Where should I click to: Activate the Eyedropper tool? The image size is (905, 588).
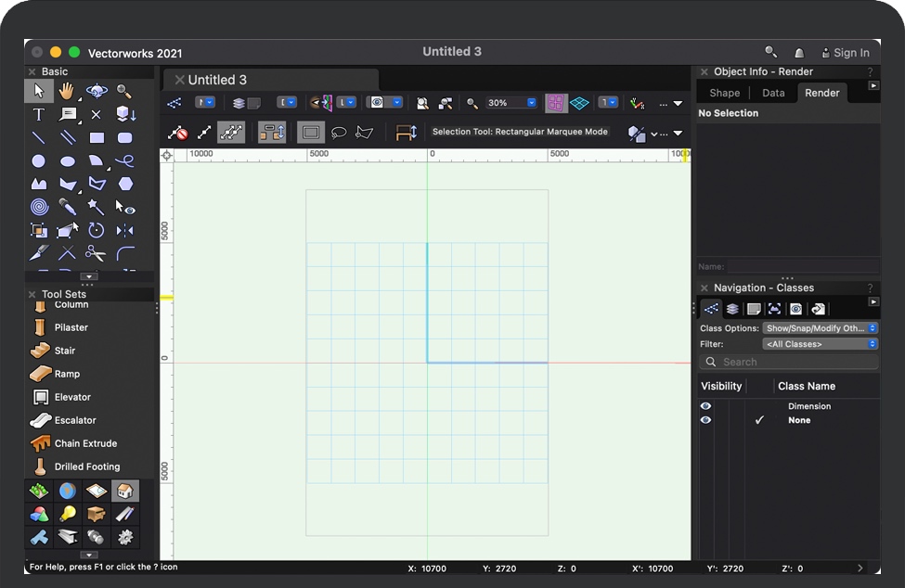(x=67, y=206)
